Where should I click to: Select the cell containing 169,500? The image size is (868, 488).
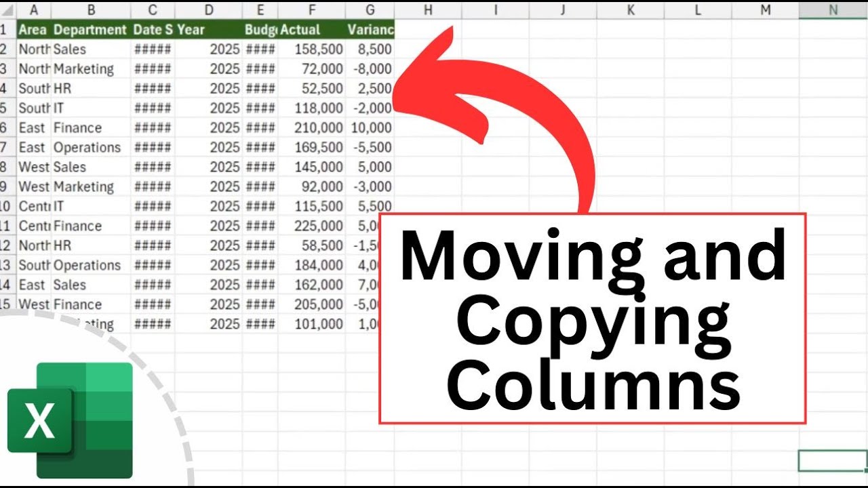point(311,147)
